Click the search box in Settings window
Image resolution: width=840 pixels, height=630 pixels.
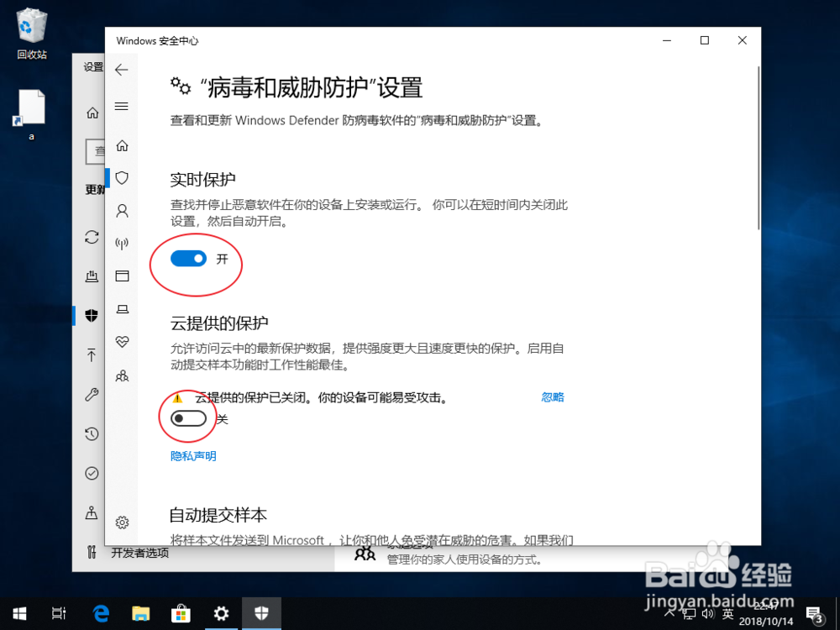coord(95,151)
